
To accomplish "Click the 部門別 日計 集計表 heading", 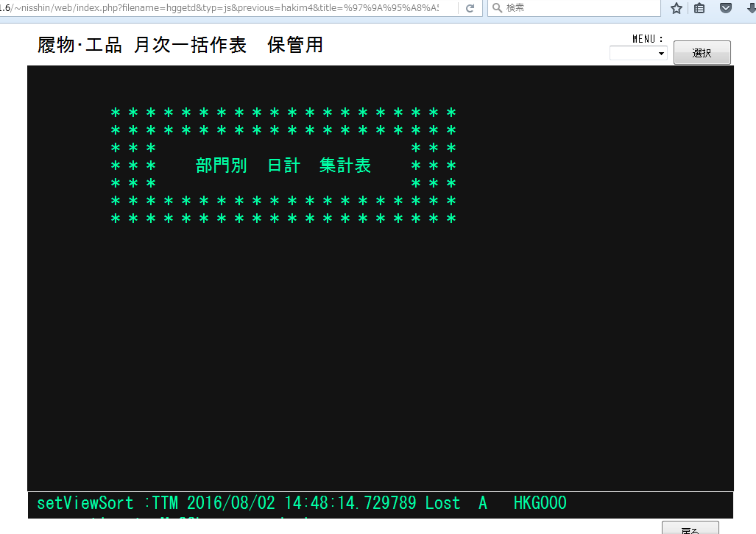I will tap(283, 166).
